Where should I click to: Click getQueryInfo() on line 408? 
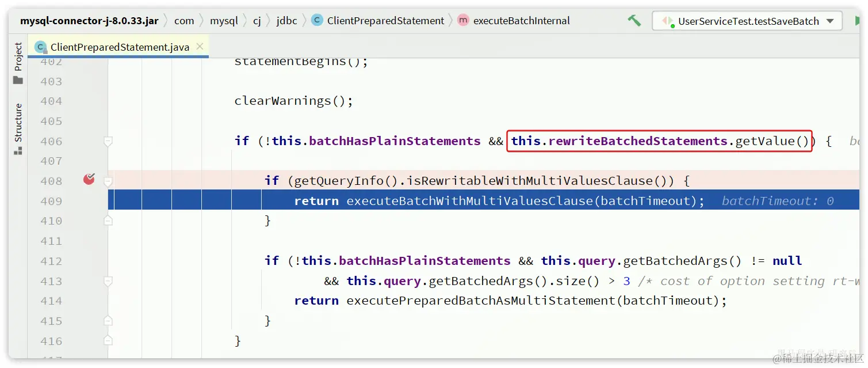click(346, 181)
